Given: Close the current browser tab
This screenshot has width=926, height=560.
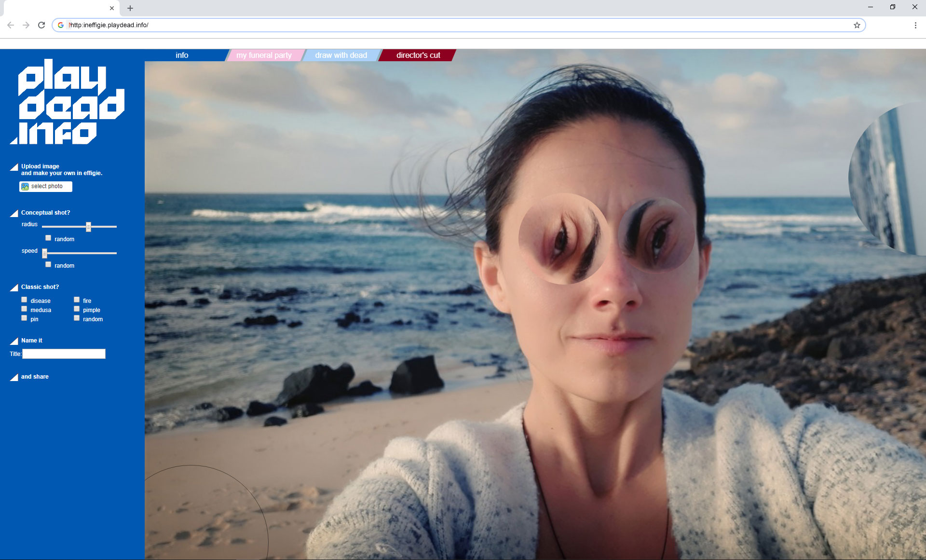Looking at the screenshot, I should (x=112, y=8).
